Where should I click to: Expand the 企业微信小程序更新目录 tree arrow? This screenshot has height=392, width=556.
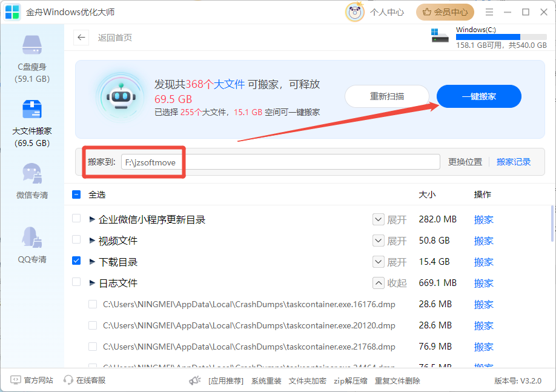pos(92,219)
